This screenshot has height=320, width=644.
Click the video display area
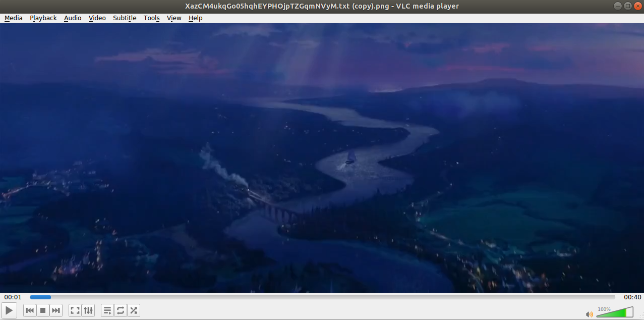[322, 157]
